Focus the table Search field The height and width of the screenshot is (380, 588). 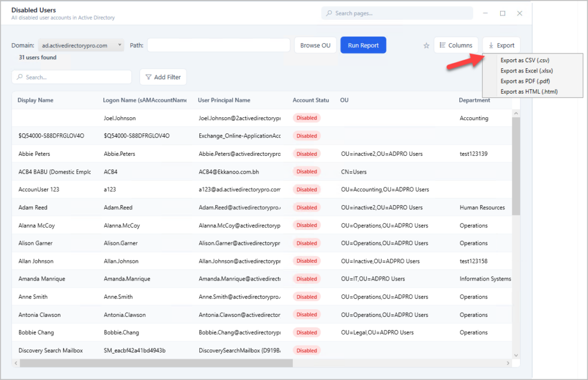click(72, 77)
